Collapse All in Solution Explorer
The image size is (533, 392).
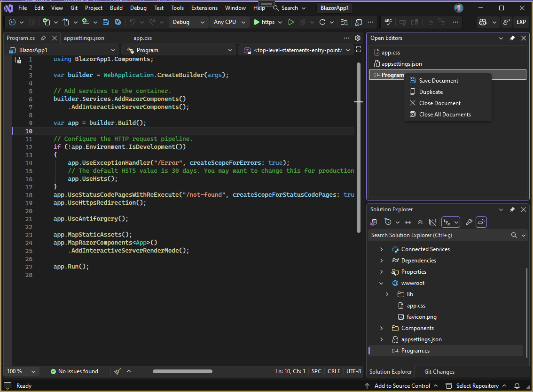tap(420, 223)
